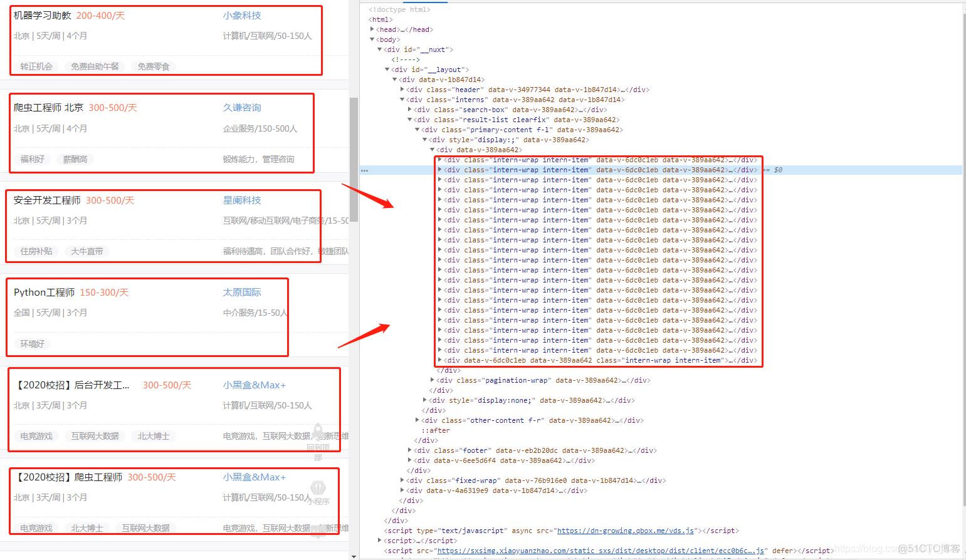Visit 太原国际 company page
966x560 pixels.
242,293
